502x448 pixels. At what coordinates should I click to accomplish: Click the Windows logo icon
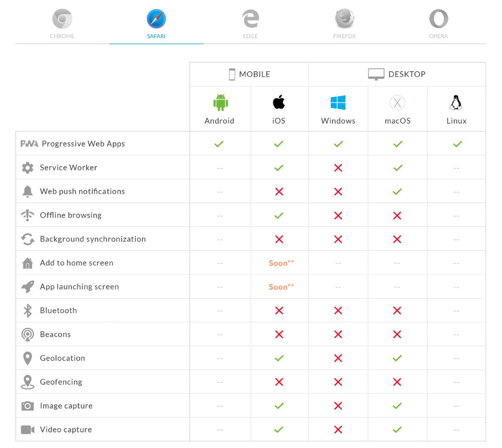338,102
